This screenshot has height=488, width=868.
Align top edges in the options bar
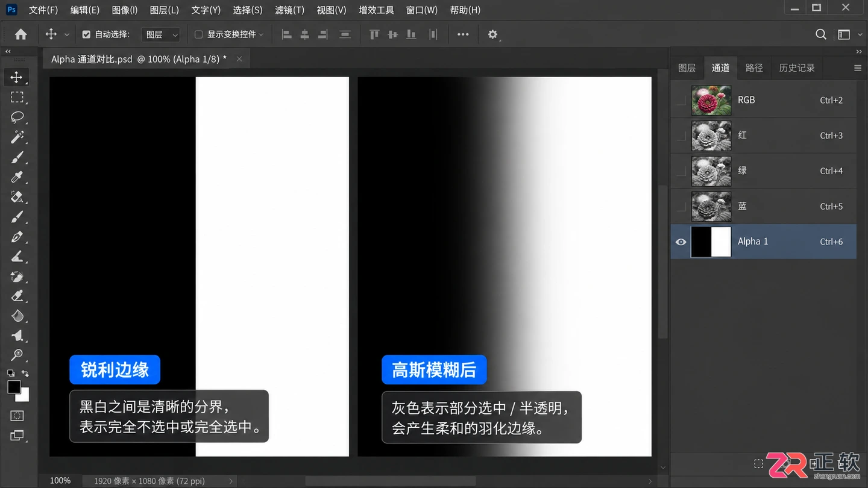[x=374, y=35]
